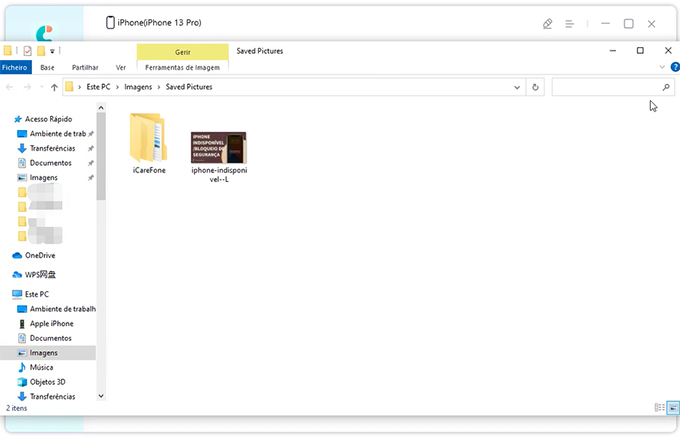
Task: Open the Ferramentas de Imagem tab
Action: [x=182, y=67]
